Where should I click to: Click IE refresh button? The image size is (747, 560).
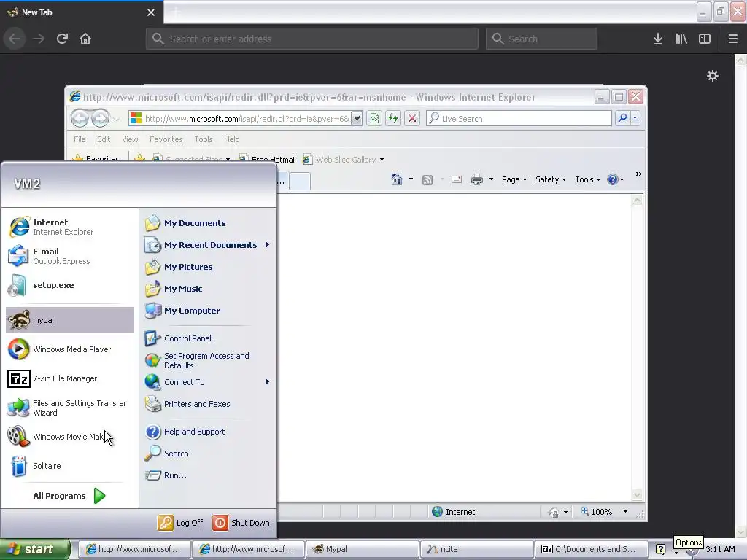(393, 118)
